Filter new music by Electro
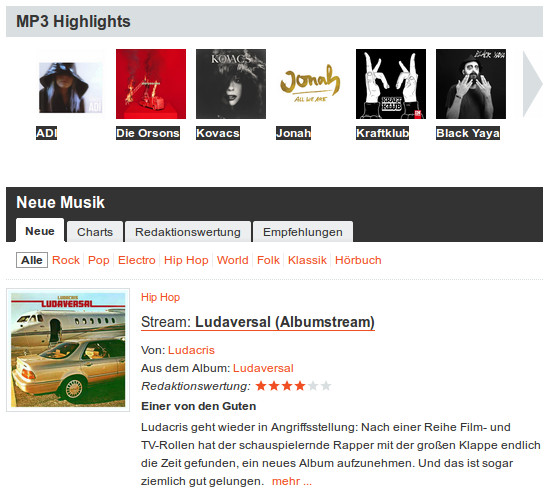 pos(137,260)
